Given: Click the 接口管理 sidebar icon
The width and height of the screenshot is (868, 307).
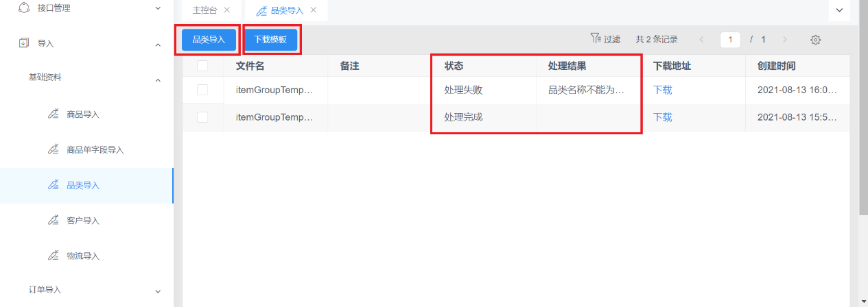Looking at the screenshot, I should tap(24, 8).
